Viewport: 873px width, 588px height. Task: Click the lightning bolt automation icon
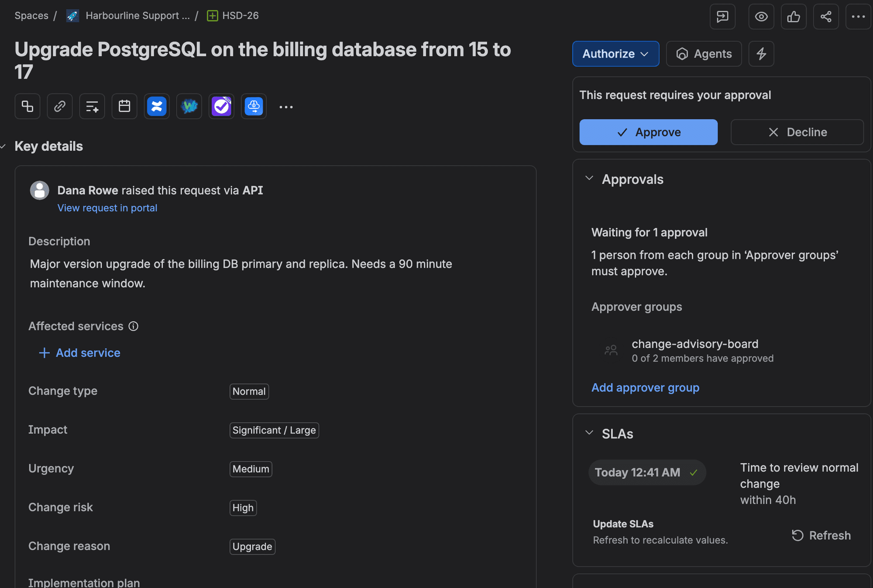pos(761,54)
